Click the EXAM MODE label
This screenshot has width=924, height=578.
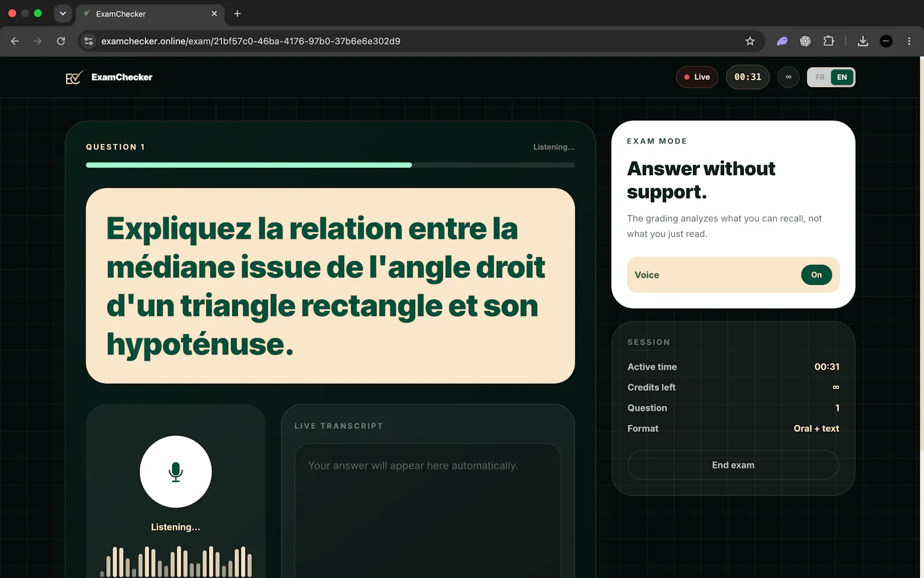(x=657, y=141)
